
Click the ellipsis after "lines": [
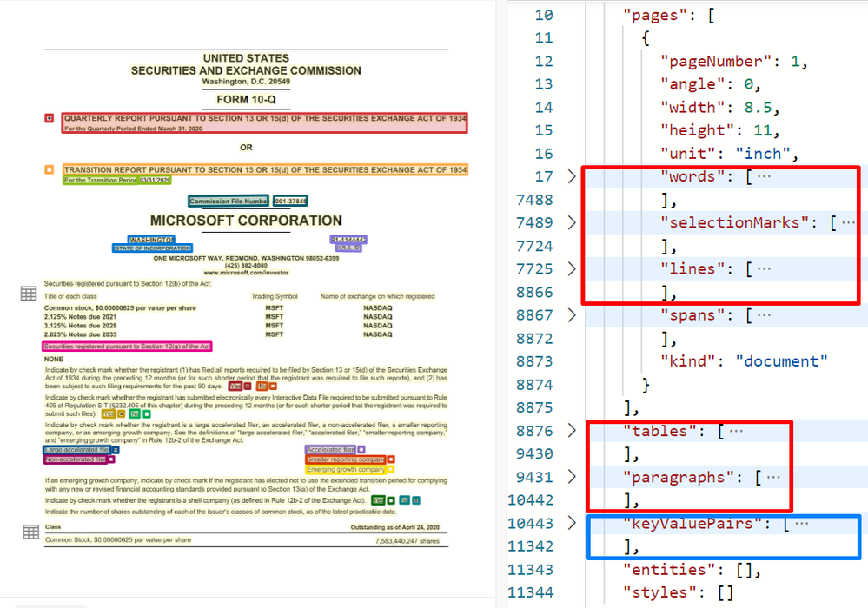764,269
